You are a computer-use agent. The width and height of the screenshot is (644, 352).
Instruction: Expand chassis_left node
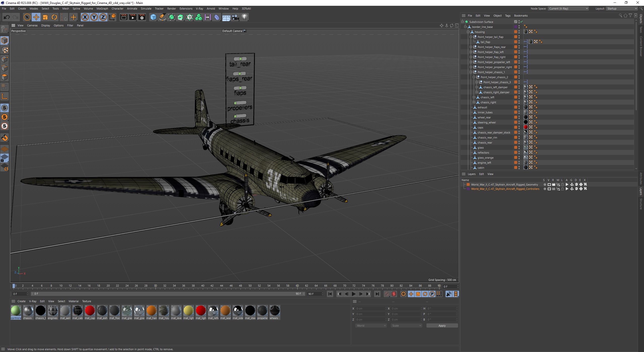coord(474,97)
